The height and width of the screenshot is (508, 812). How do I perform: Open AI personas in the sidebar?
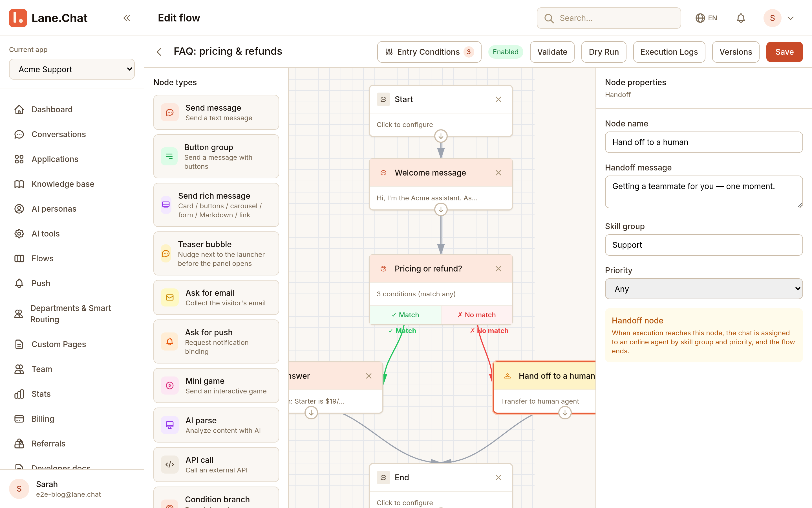coord(72,209)
